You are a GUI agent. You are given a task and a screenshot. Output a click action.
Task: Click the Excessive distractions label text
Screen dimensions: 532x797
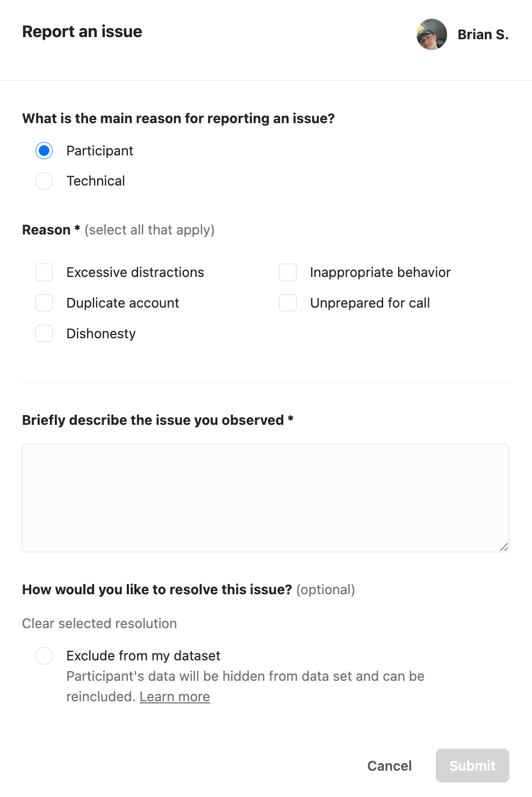pos(135,273)
